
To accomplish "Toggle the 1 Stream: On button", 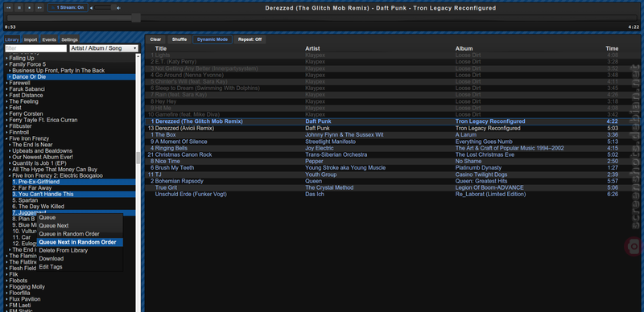I will tap(68, 8).
